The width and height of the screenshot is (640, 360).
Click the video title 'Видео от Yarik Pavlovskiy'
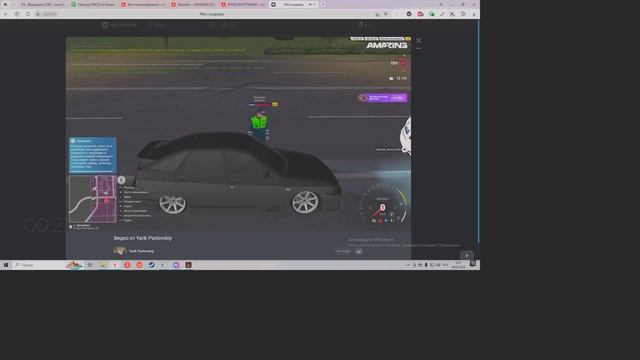point(143,238)
